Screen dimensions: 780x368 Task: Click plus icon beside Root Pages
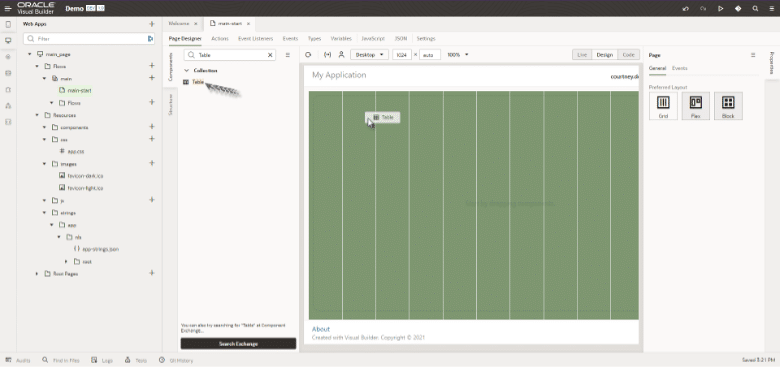click(152, 273)
